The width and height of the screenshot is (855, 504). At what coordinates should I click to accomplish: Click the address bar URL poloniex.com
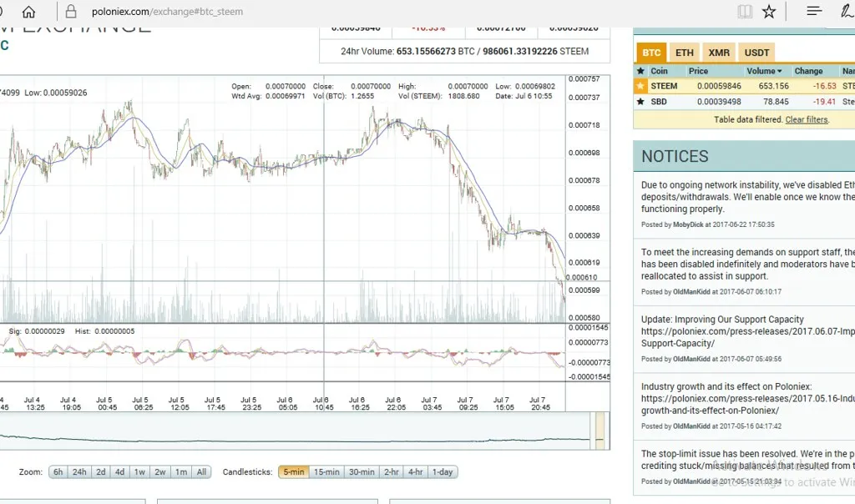[167, 12]
